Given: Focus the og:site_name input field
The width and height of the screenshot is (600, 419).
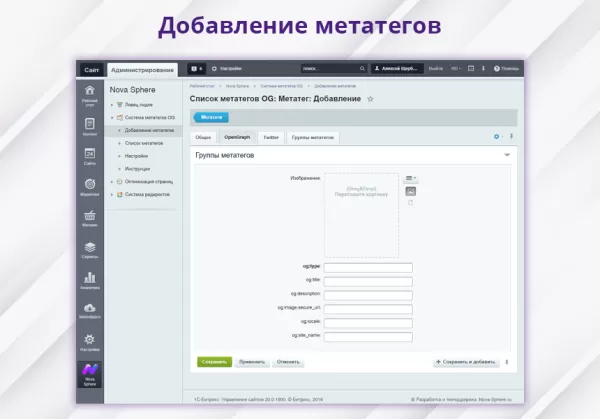Looking at the screenshot, I should pos(368,337).
